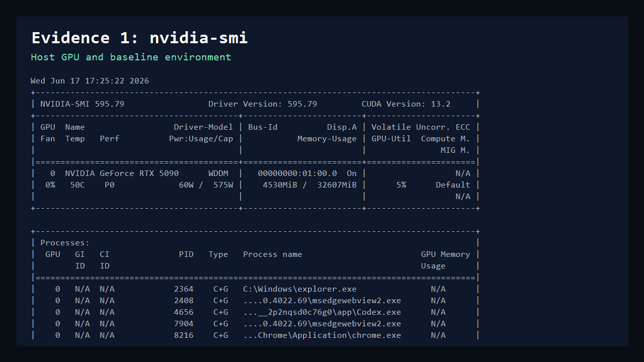
Task: Click the 'Process name' column header
Action: coord(273,254)
